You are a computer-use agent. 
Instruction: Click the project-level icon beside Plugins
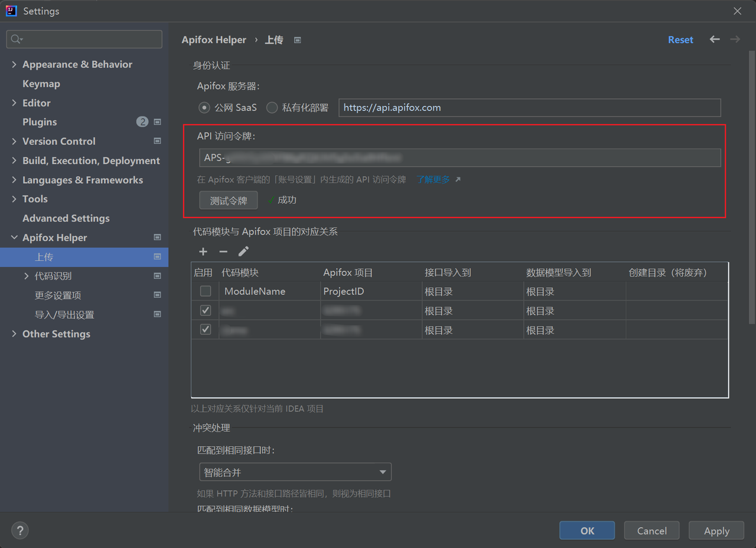157,122
